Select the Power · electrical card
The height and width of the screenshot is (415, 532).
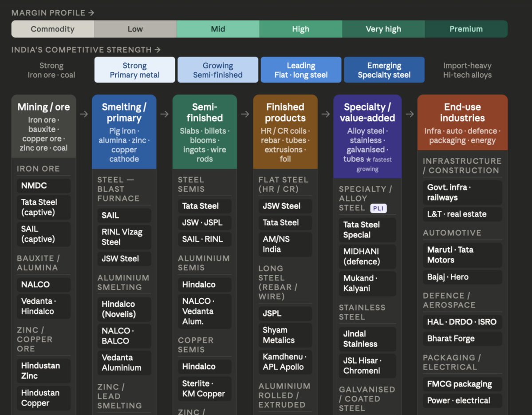tap(462, 401)
